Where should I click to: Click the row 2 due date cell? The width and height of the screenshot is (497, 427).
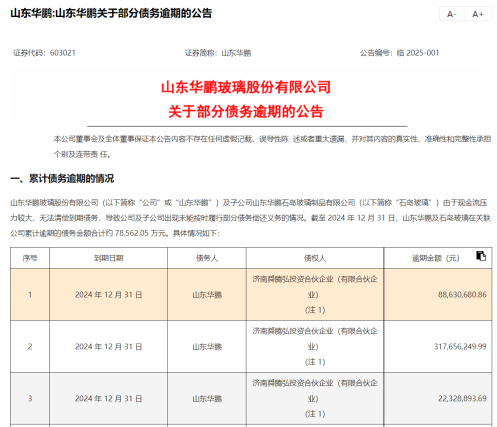click(109, 347)
